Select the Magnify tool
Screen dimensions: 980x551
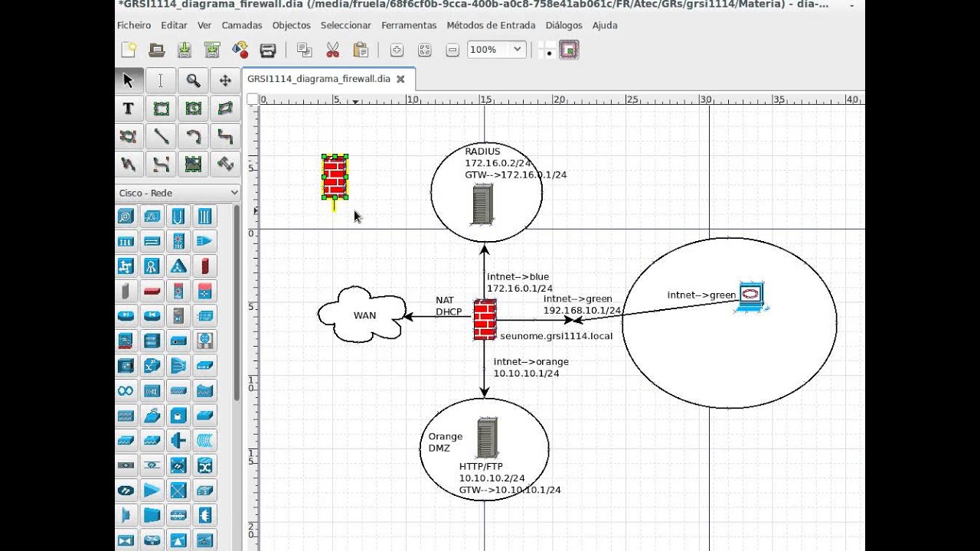tap(193, 80)
